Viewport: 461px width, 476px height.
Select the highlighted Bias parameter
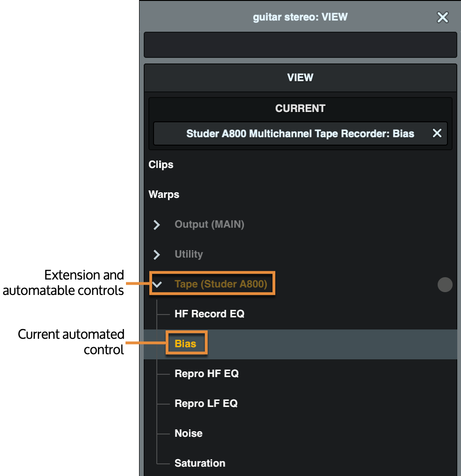coord(185,344)
